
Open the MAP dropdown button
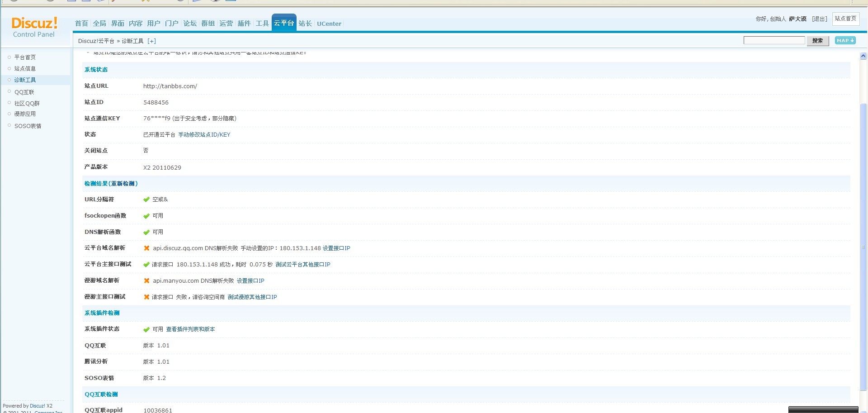845,40
